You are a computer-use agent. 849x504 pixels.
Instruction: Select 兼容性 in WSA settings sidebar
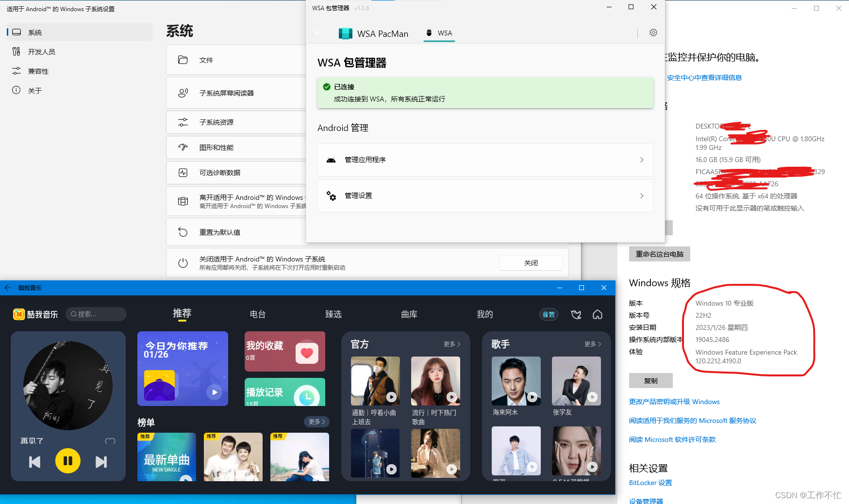(79, 71)
